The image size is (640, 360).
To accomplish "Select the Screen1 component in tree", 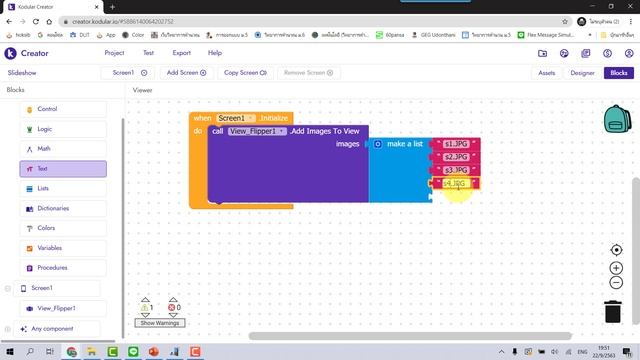I will tap(57, 288).
